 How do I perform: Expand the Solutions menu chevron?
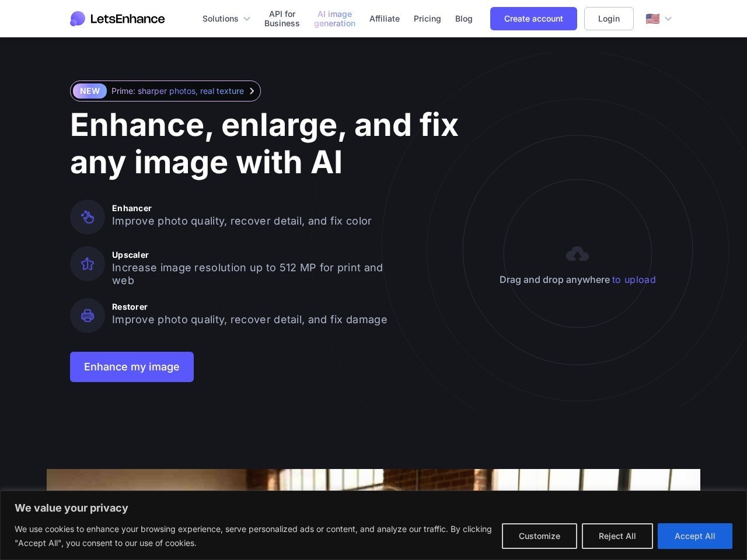[x=247, y=19]
